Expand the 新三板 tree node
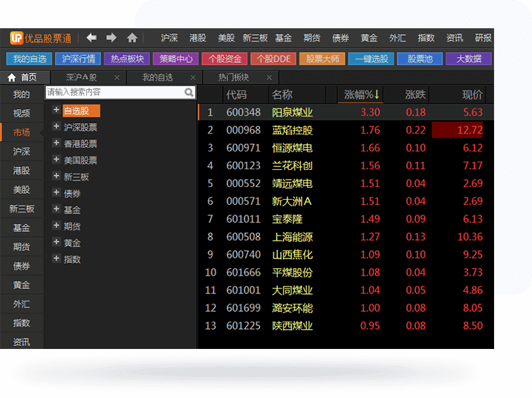 pyautogui.click(x=56, y=176)
